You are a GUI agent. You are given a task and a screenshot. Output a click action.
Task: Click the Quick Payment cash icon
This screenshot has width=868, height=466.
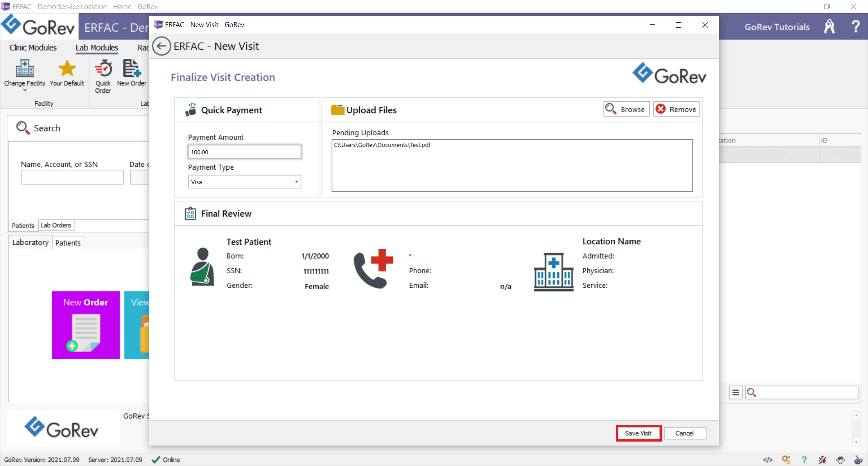pos(191,110)
